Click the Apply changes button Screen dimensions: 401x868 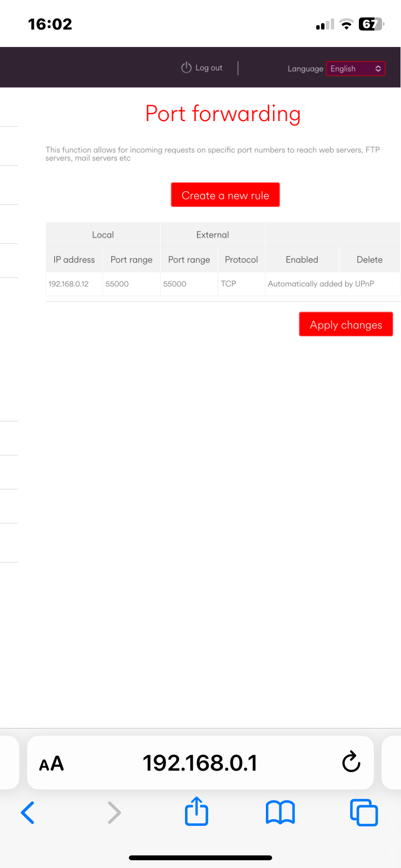click(x=346, y=324)
